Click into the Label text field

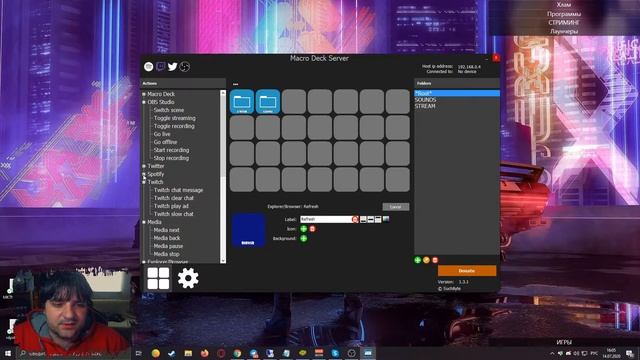coord(326,220)
